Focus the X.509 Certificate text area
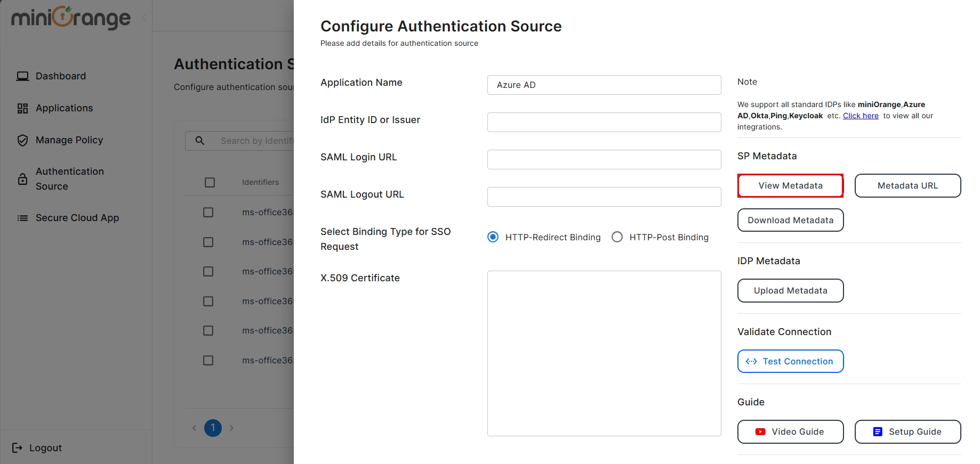The image size is (980, 464). (604, 353)
